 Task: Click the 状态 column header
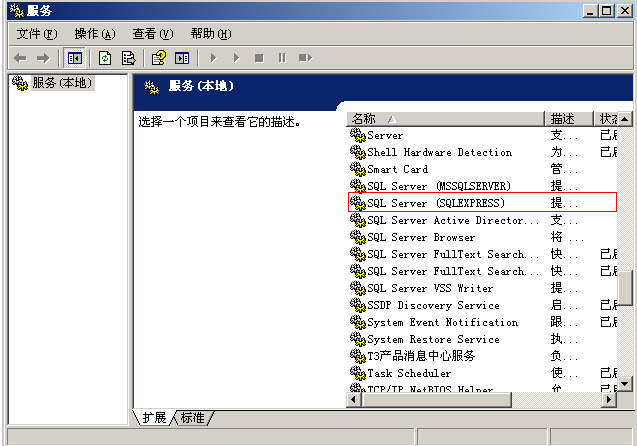pos(606,119)
